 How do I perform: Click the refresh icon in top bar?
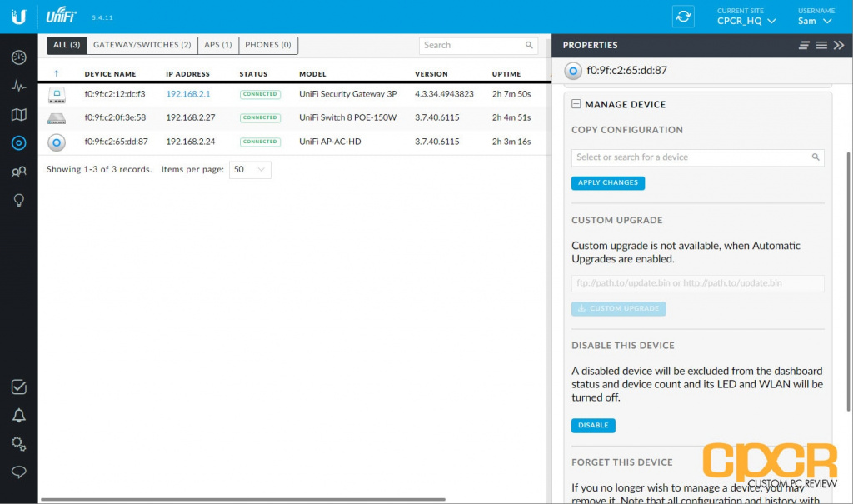pyautogui.click(x=683, y=17)
